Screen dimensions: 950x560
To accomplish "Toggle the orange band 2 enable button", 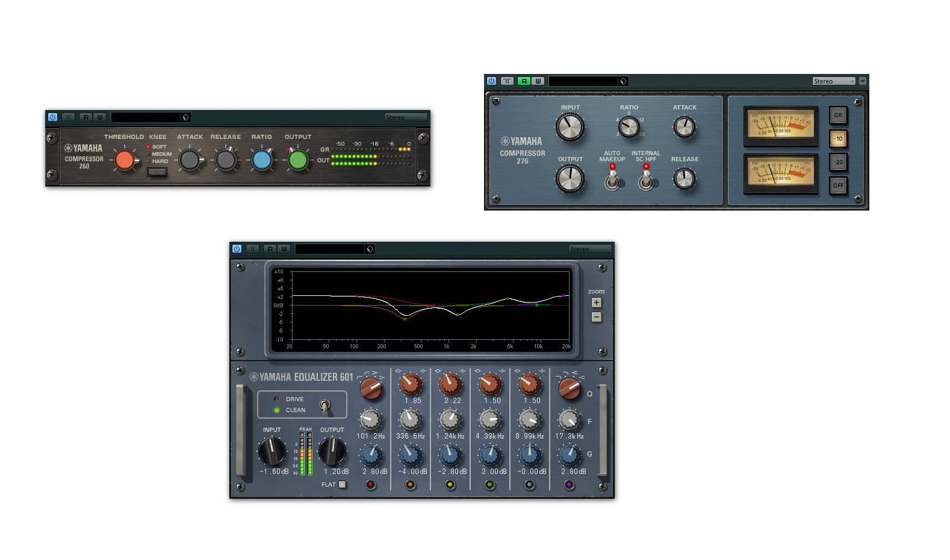I will point(411,484).
